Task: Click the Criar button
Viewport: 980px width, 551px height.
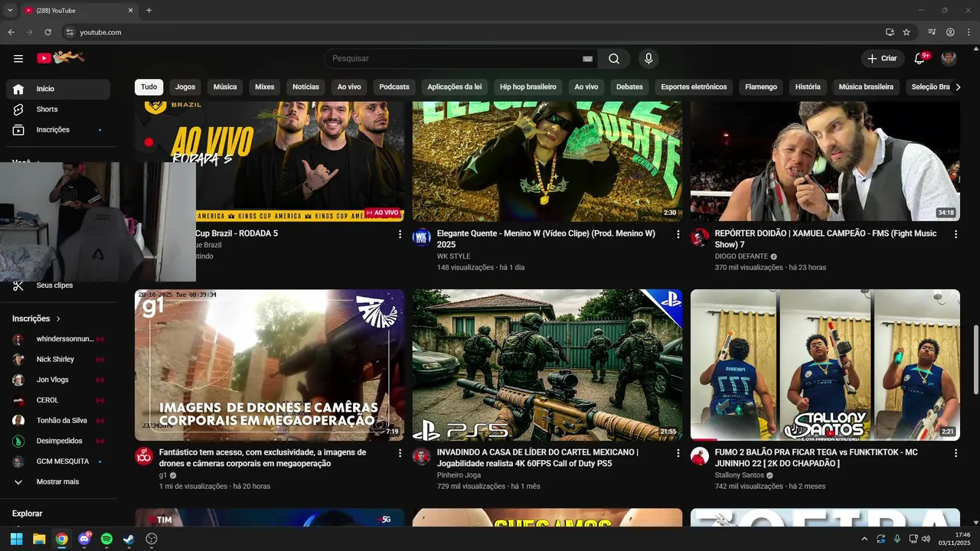Action: pyautogui.click(x=882, y=59)
